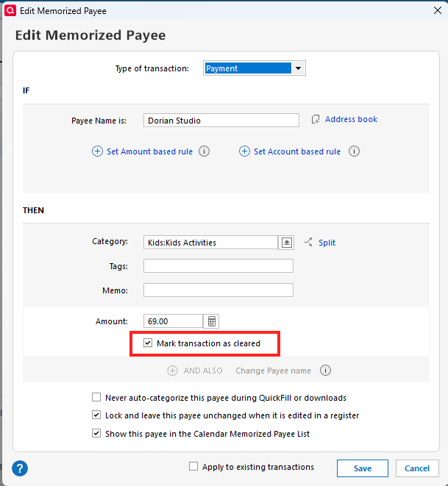Enable Never auto-categorize this payee checkbox
The image size is (448, 486).
coord(96,398)
